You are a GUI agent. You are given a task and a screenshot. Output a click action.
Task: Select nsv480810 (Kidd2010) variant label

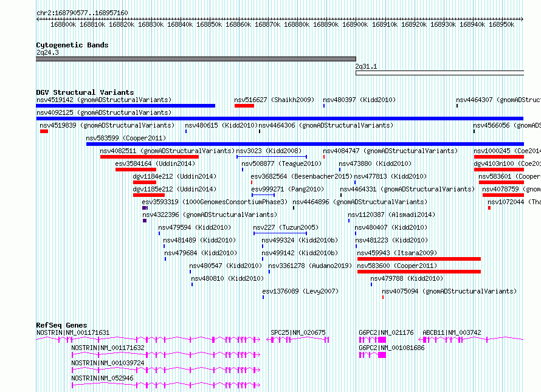coord(227,278)
